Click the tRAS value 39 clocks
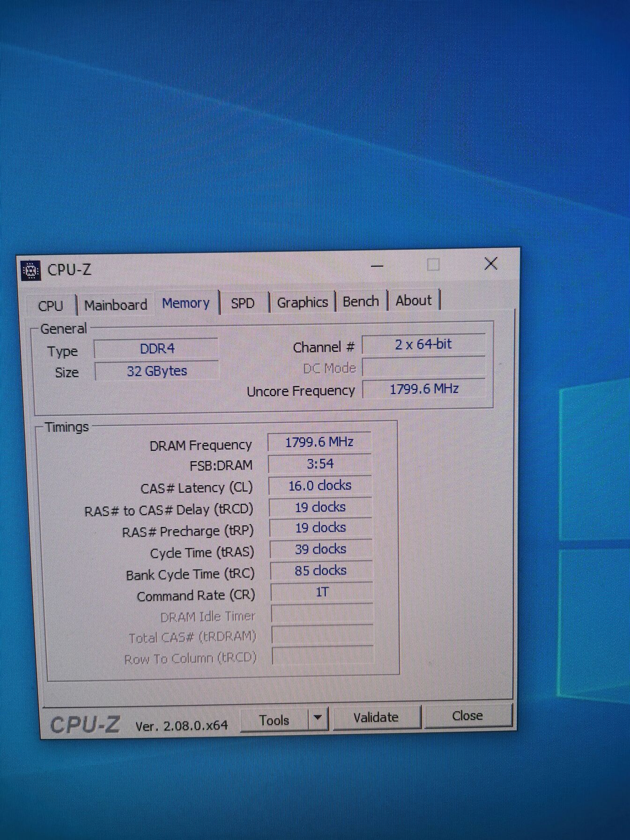Image resolution: width=630 pixels, height=840 pixels. pos(321,549)
